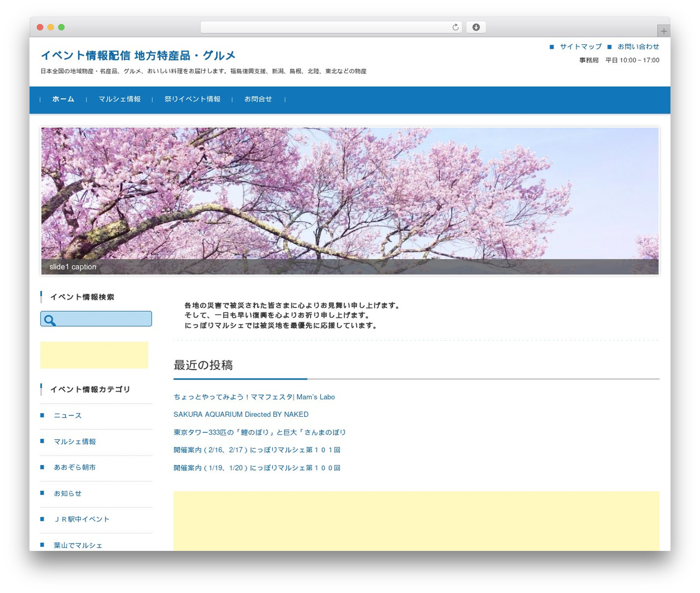Screen dimensions: 700x593
Task: Open the マルシェ情報 navigation menu item
Action: point(119,99)
